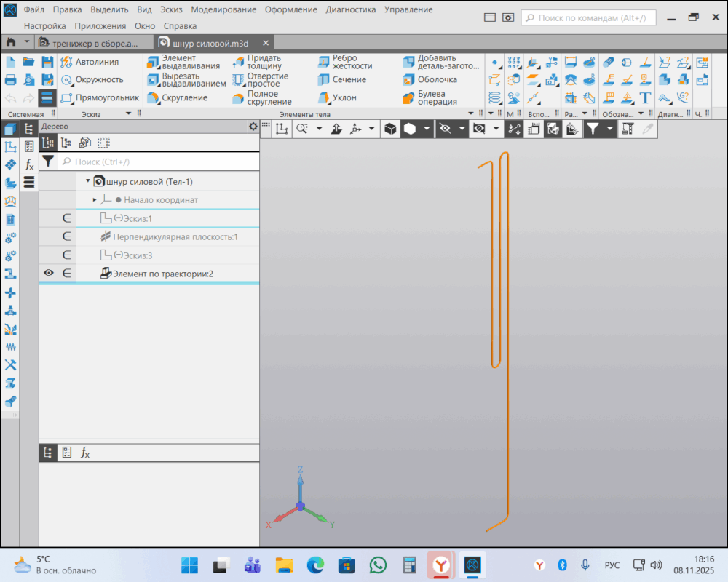Switch to the тренижер в сборе tab
Screen dimensions: 728x582
[95, 43]
